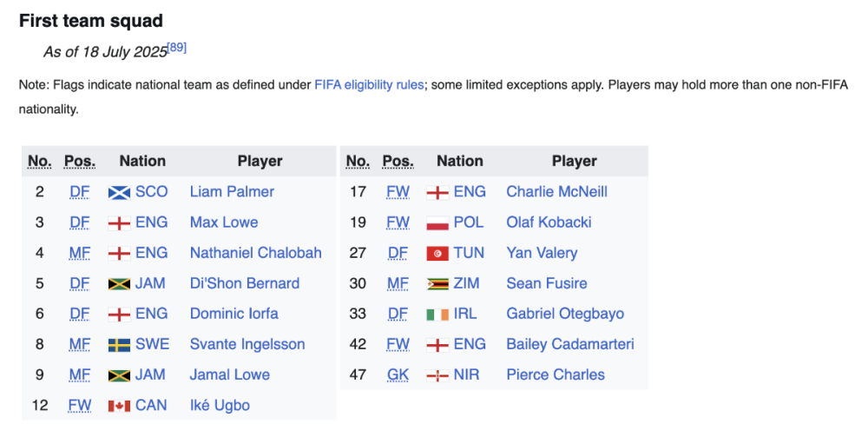Click the Northern Ireland flag beside Pierce Charles
The height and width of the screenshot is (431, 868).
point(437,375)
